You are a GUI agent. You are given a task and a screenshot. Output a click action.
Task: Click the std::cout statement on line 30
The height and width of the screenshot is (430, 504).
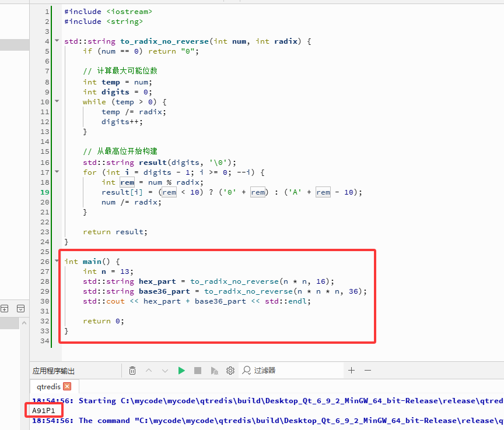point(197,302)
